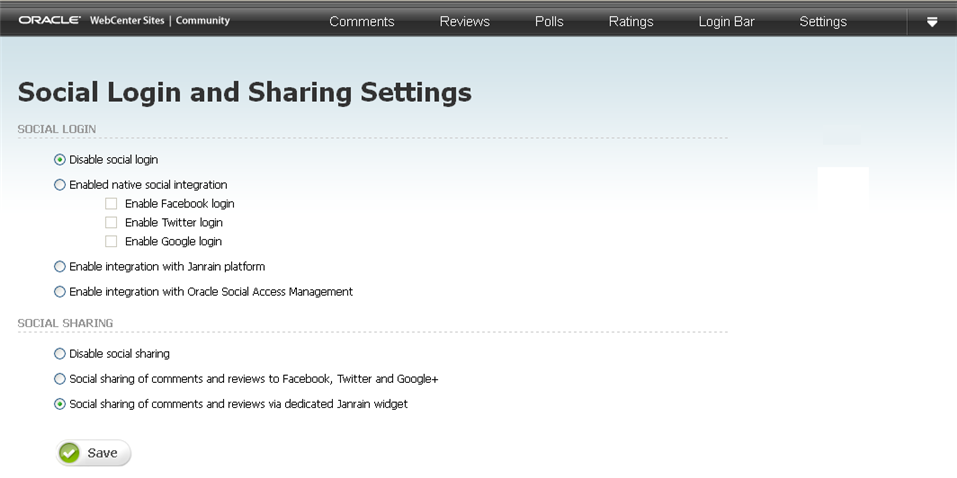Select Disable social sharing radio

click(60, 353)
